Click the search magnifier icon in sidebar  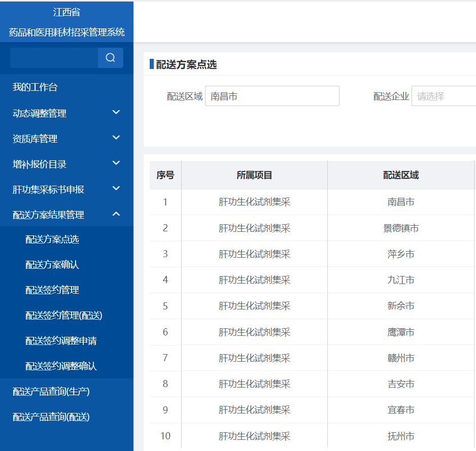point(110,58)
